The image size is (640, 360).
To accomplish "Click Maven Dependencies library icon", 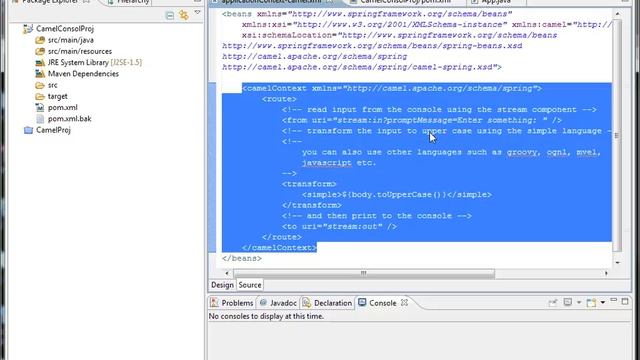I will pos(40,74).
